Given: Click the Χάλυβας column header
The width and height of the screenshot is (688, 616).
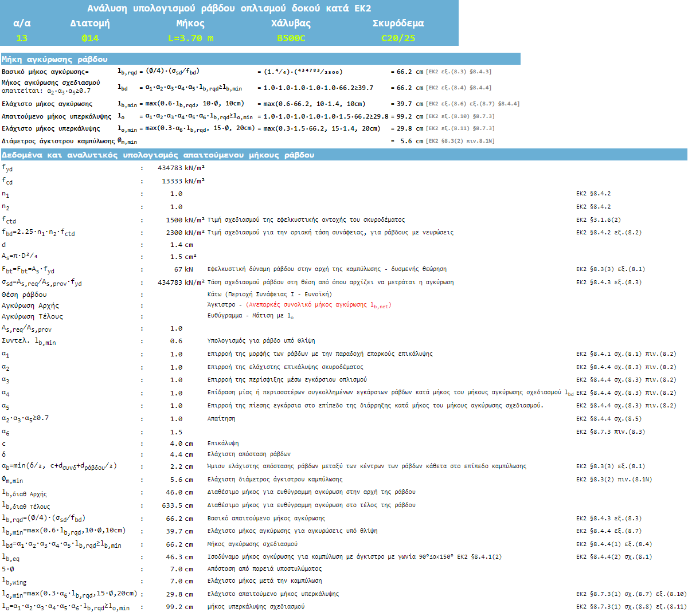Looking at the screenshot, I should click(291, 23).
